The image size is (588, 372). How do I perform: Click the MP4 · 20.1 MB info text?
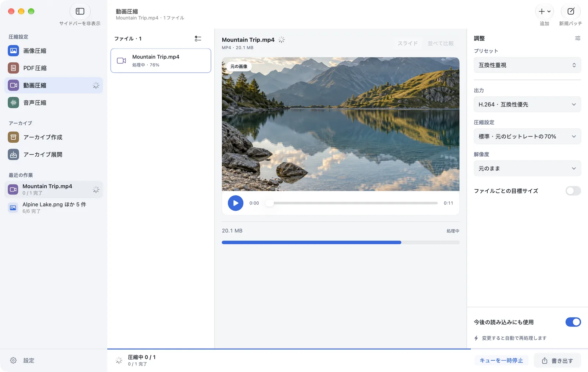[237, 48]
